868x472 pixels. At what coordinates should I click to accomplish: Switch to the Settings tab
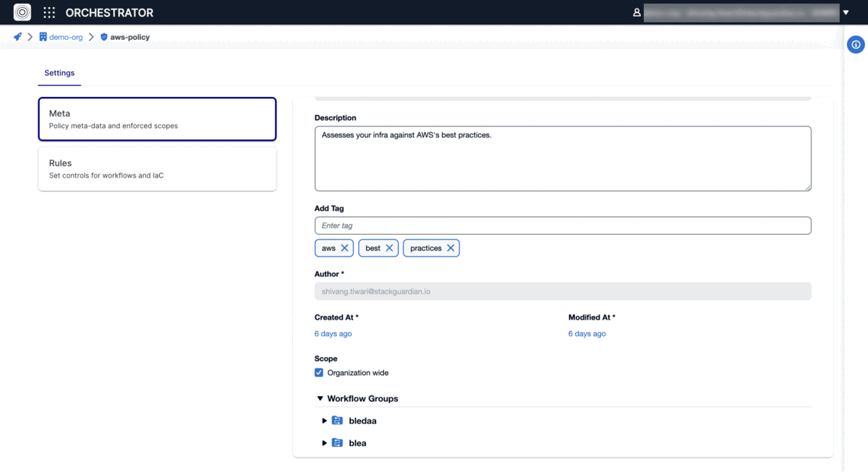pyautogui.click(x=59, y=73)
